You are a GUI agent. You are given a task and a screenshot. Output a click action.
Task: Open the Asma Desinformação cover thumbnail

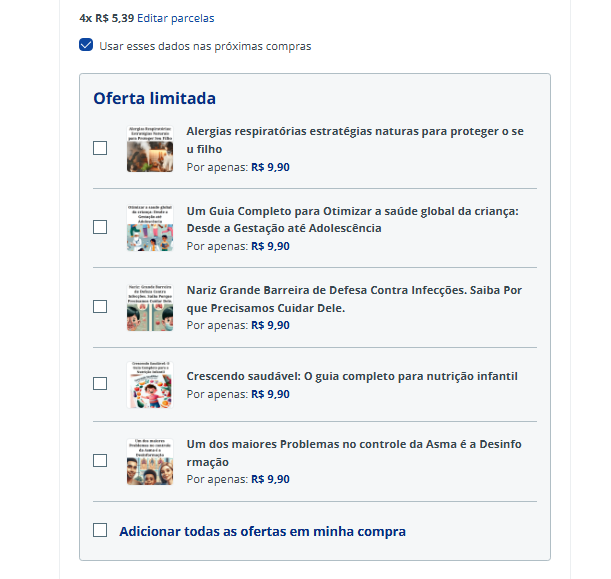150,462
